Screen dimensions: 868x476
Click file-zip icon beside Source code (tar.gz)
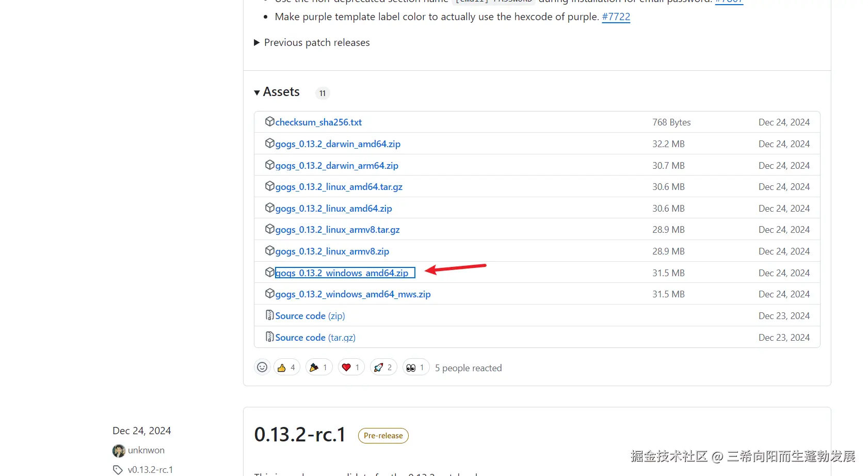269,337
